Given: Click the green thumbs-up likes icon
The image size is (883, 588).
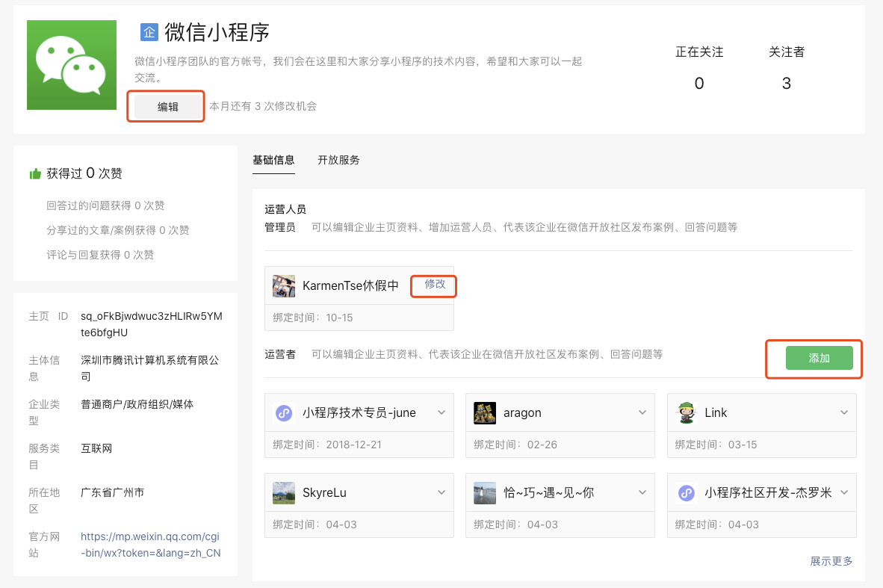Looking at the screenshot, I should coord(35,173).
